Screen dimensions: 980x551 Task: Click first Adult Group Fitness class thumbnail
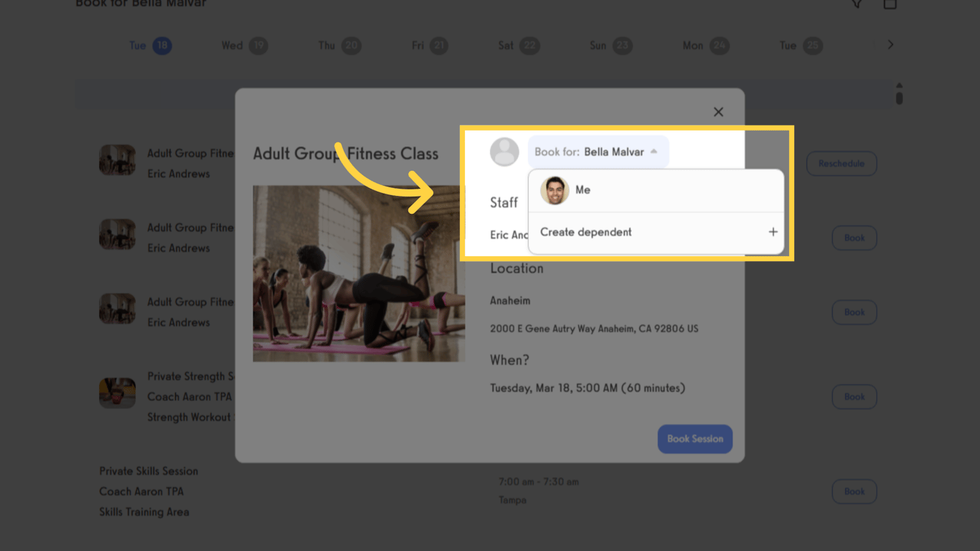[117, 160]
